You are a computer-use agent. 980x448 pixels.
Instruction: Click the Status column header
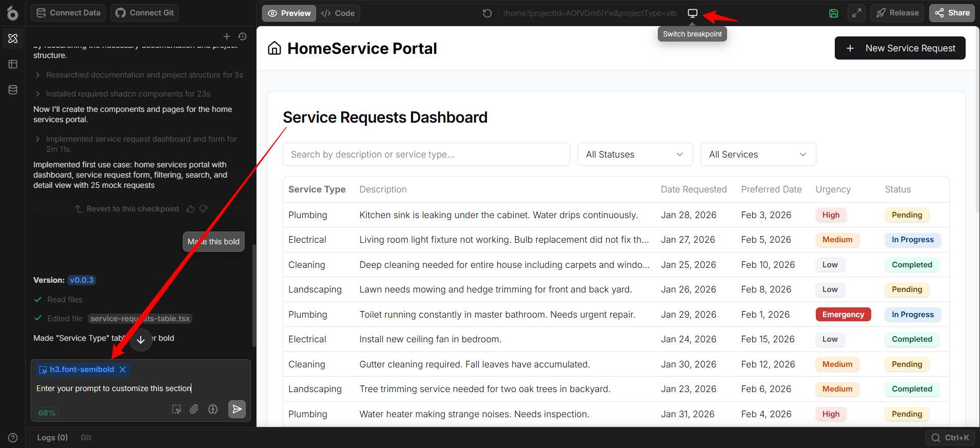898,189
